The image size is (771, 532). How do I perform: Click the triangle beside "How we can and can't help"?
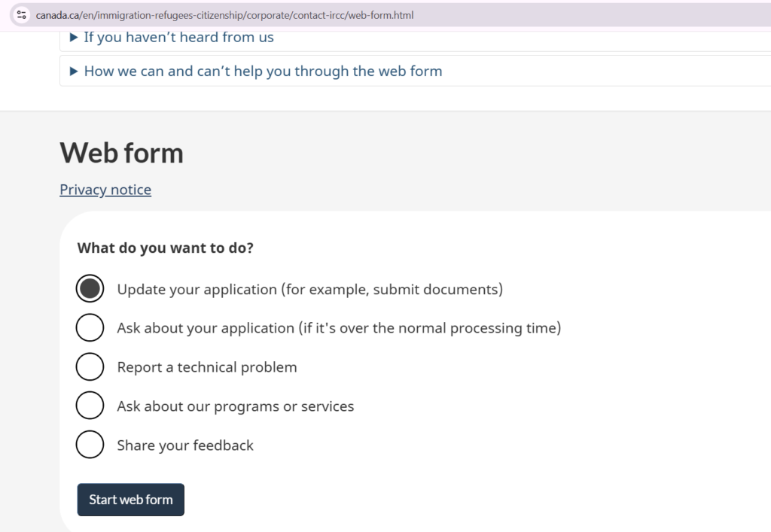click(x=73, y=71)
